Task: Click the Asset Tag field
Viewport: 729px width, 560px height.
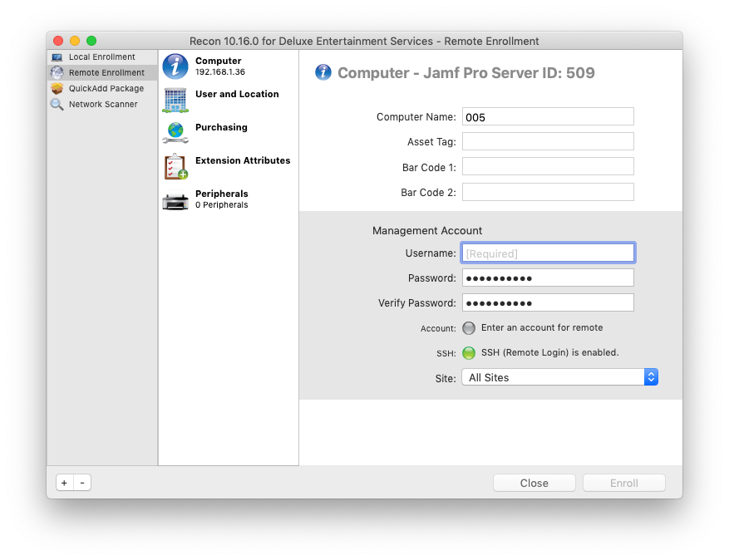Action: (548, 141)
